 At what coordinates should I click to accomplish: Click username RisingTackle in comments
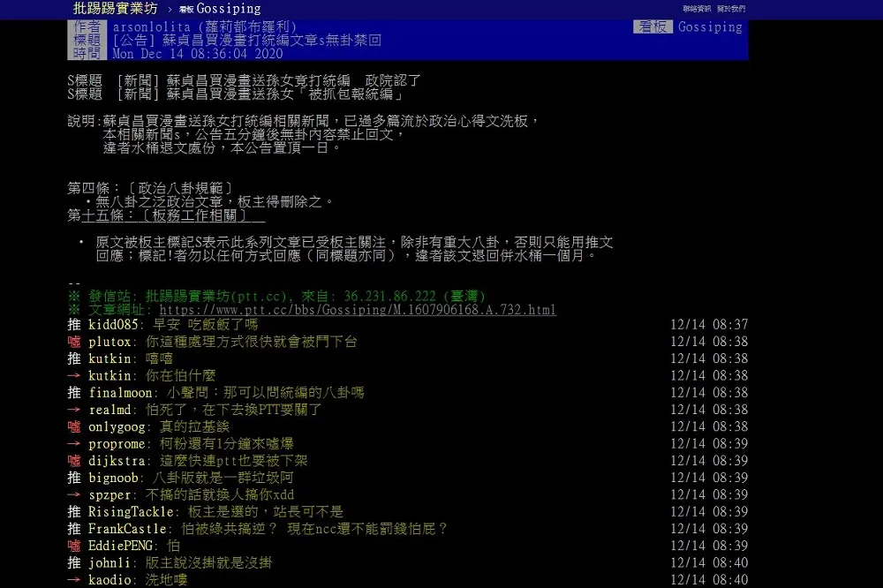(x=131, y=511)
